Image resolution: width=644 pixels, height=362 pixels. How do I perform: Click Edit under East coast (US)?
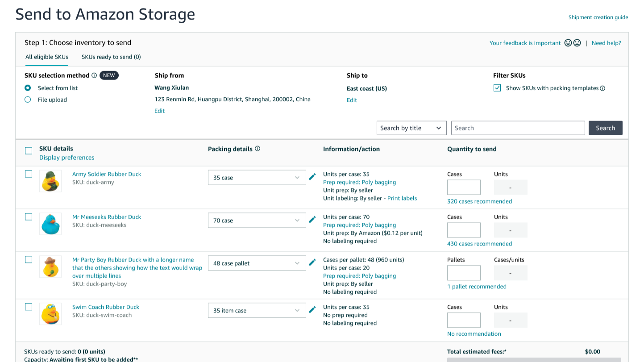pos(352,100)
